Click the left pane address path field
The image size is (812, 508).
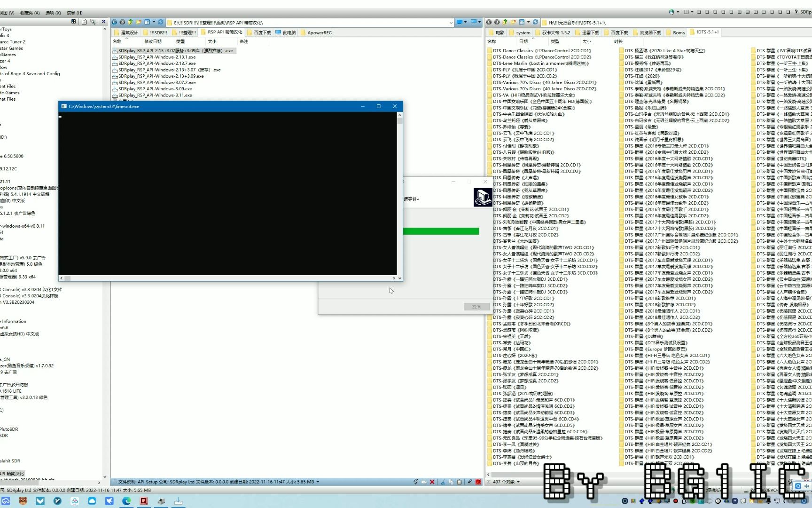click(x=310, y=22)
